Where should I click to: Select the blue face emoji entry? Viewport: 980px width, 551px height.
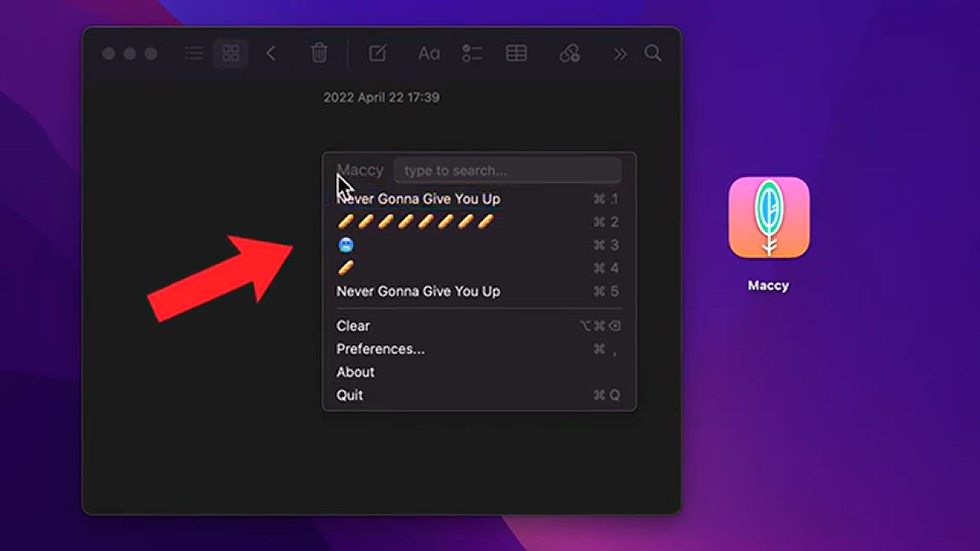[479, 245]
